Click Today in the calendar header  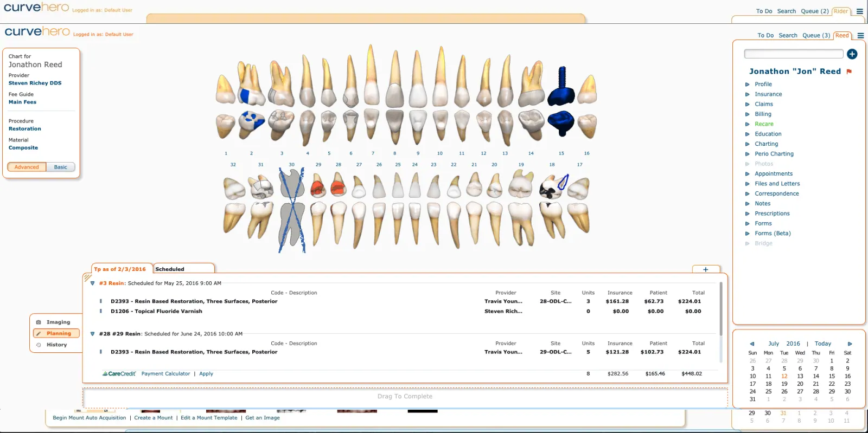[823, 344]
